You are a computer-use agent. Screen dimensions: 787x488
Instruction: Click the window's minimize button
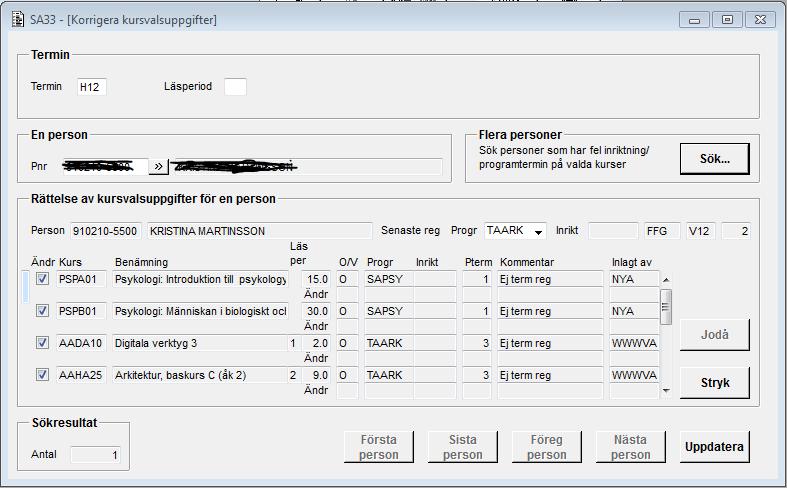[x=695, y=20]
